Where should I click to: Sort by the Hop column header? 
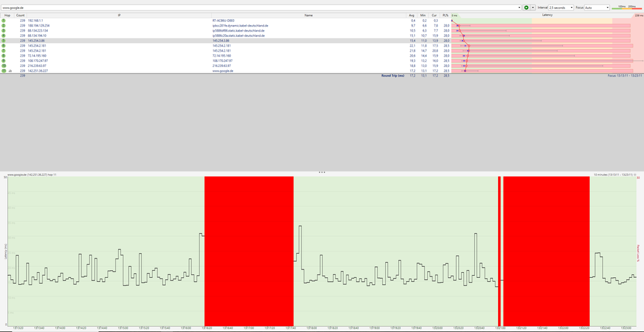[7, 15]
